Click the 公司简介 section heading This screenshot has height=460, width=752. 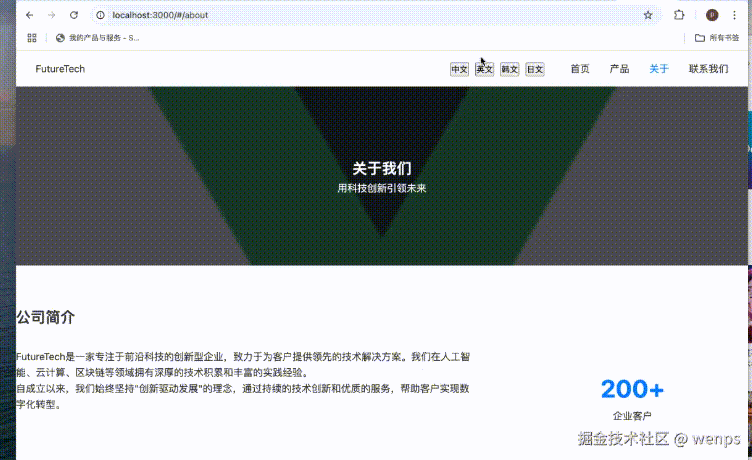pos(46,317)
